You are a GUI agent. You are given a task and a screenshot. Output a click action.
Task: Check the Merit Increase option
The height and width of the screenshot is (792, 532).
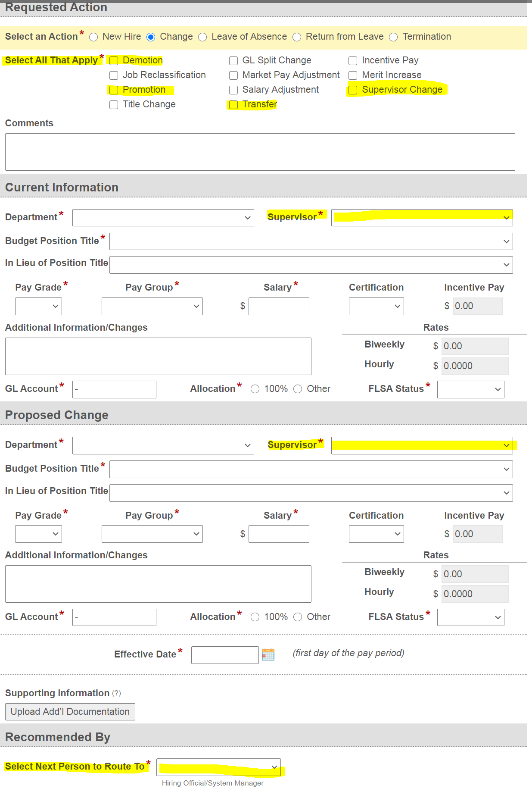pyautogui.click(x=353, y=75)
